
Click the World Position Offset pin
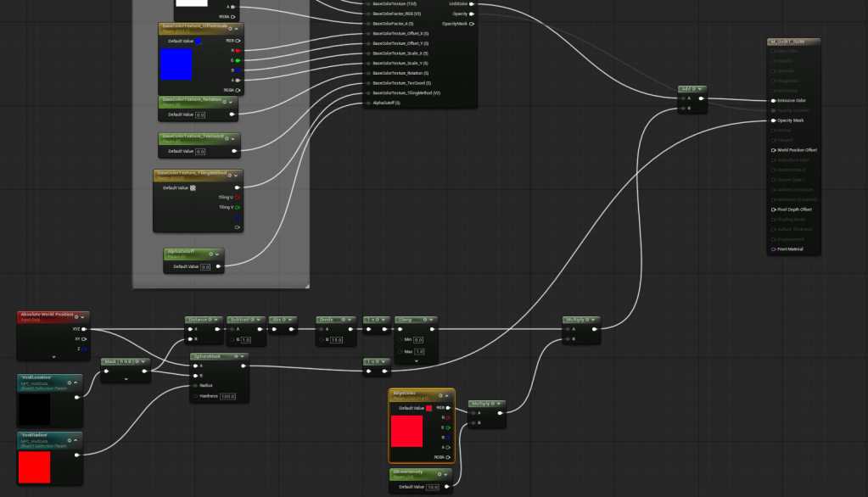(x=773, y=150)
